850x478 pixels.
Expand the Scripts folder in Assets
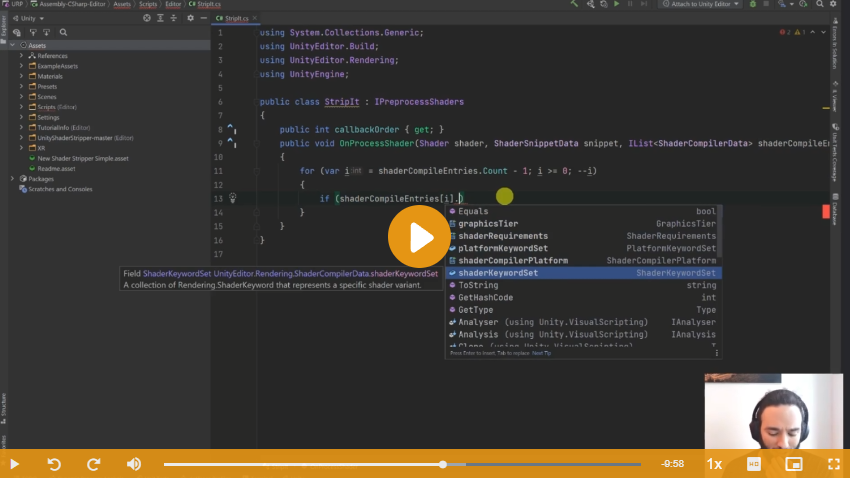click(x=22, y=107)
